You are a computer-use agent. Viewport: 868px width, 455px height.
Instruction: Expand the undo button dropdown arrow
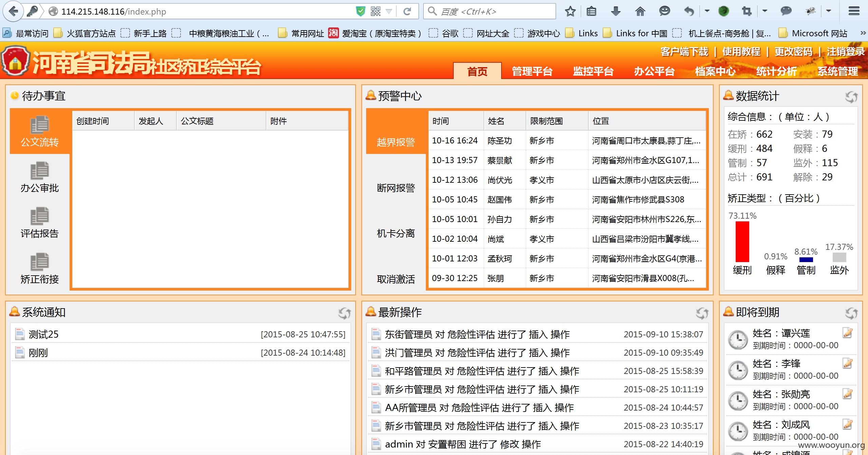[x=707, y=11]
